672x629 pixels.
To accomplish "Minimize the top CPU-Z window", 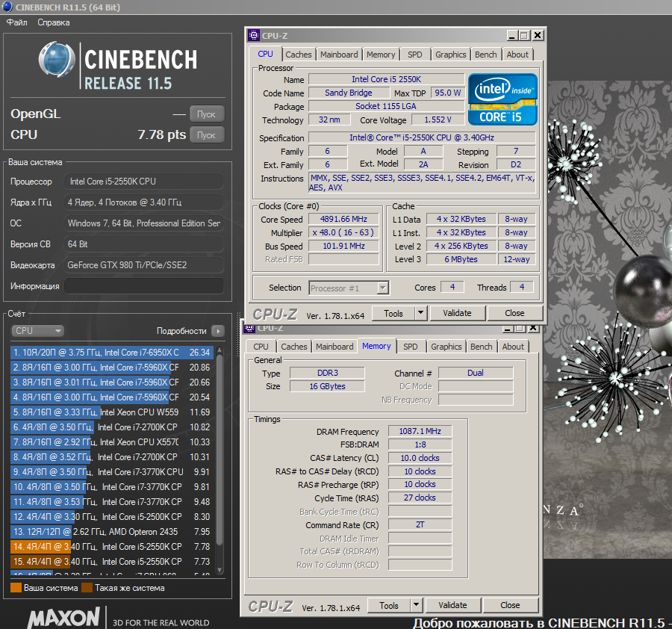I will click(x=511, y=35).
